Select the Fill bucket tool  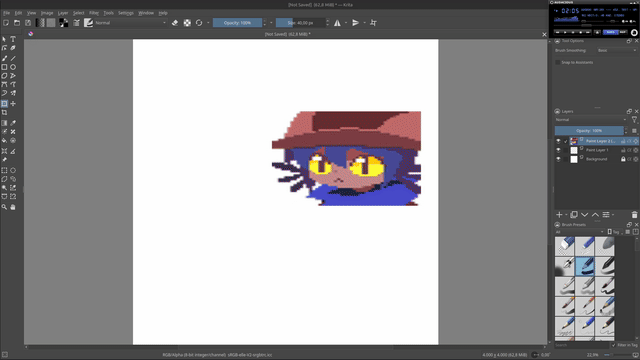pos(4,140)
